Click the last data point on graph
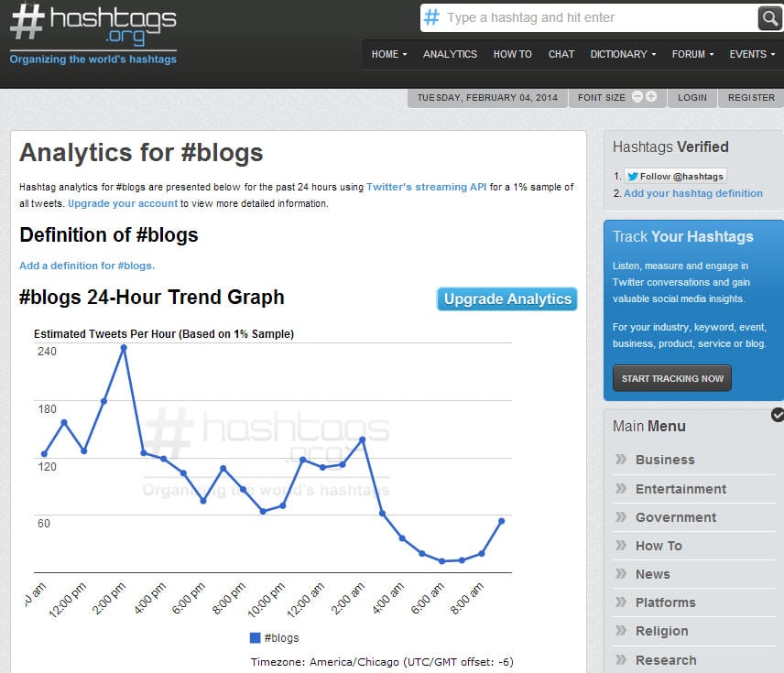Image resolution: width=784 pixels, height=673 pixels. [x=502, y=521]
